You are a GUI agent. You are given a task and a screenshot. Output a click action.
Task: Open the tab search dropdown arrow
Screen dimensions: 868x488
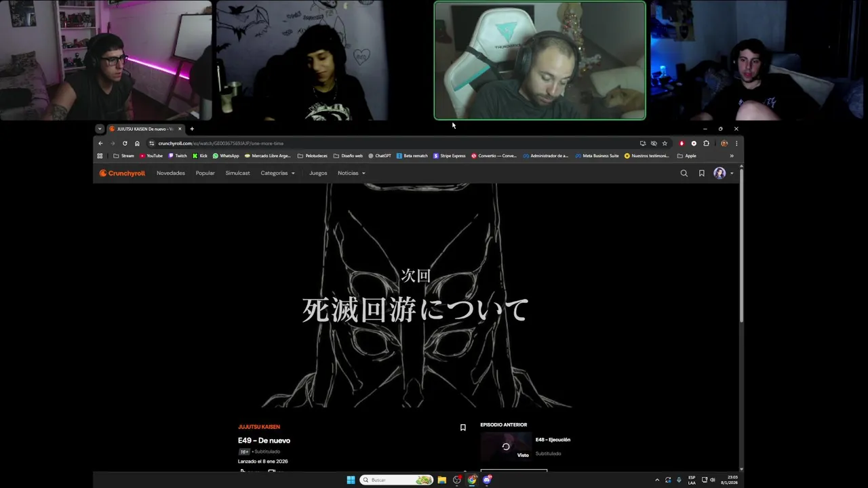pos(100,129)
